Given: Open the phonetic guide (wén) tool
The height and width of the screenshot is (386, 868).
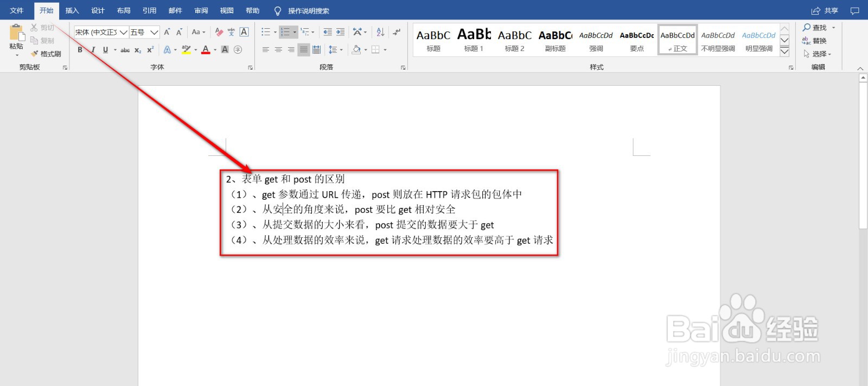Looking at the screenshot, I should point(232,32).
